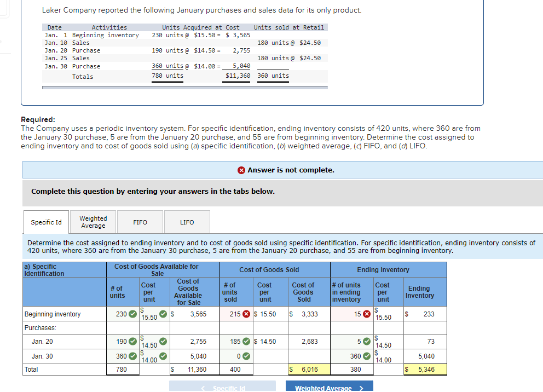Viewport: 543px width, 392px height.
Task: Click the Jan. 10 Sales row in data table
Action: point(185,43)
